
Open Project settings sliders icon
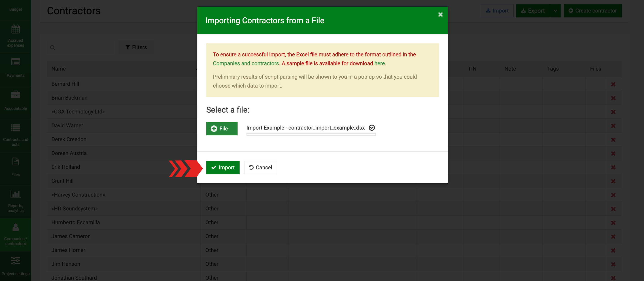point(15,260)
